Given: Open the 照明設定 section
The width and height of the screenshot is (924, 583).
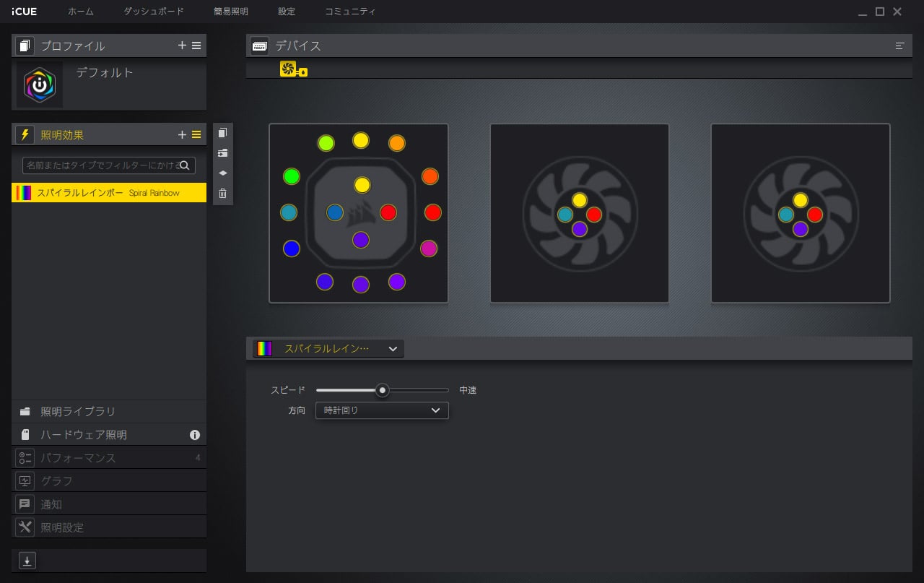Looking at the screenshot, I should pyautogui.click(x=109, y=527).
